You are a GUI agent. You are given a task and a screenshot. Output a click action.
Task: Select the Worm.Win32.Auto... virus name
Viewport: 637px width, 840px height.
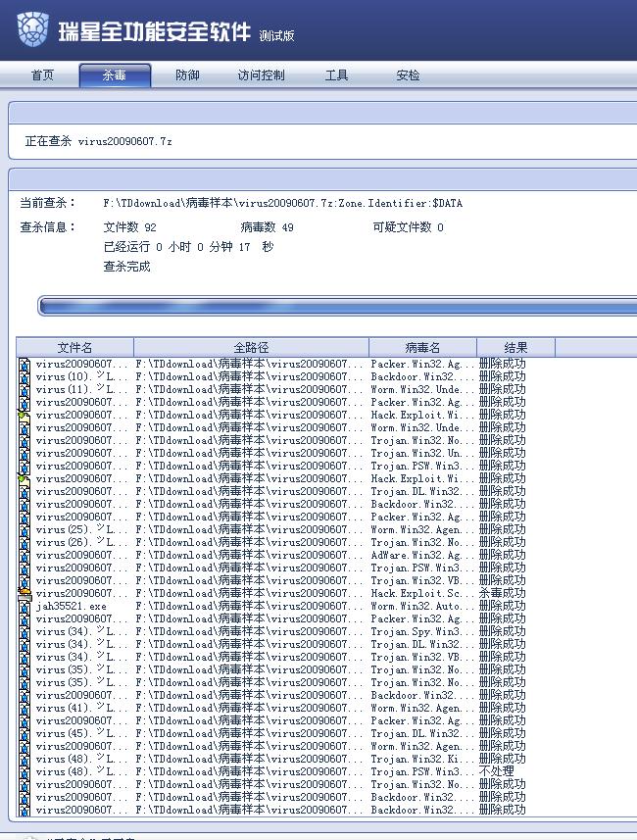point(422,607)
